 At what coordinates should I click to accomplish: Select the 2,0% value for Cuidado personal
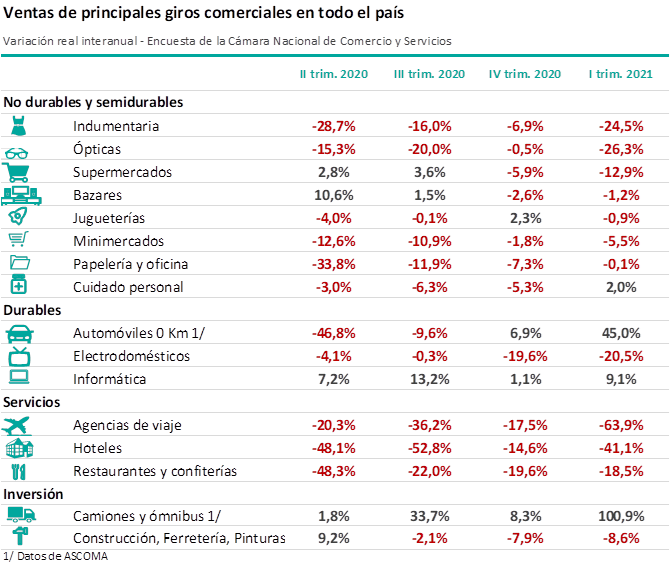(621, 288)
